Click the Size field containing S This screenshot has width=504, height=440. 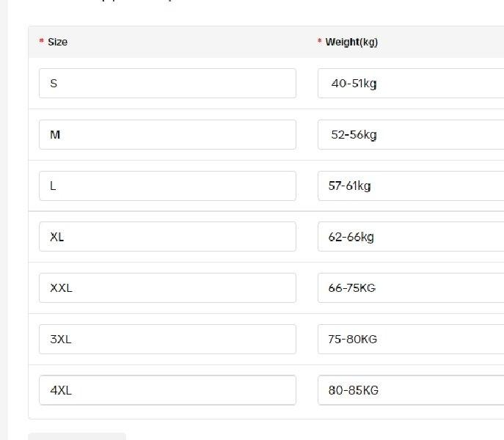click(x=167, y=84)
